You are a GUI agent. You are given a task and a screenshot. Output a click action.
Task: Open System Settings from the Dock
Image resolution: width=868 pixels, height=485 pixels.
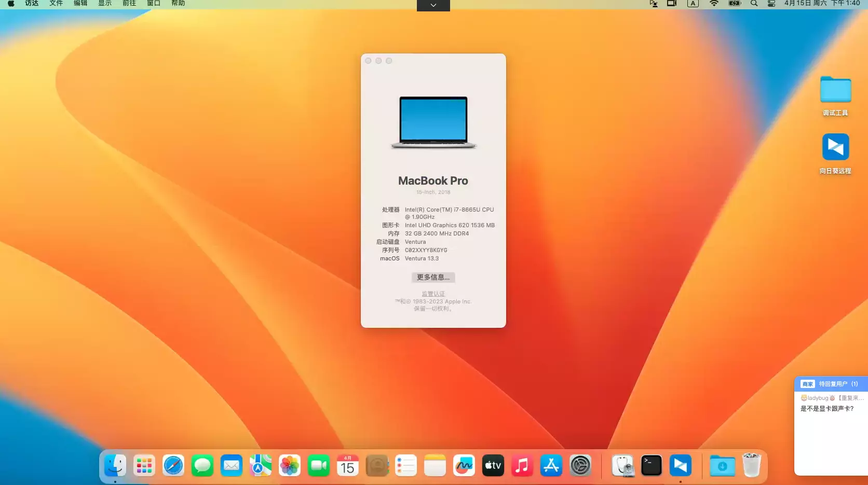tap(580, 465)
